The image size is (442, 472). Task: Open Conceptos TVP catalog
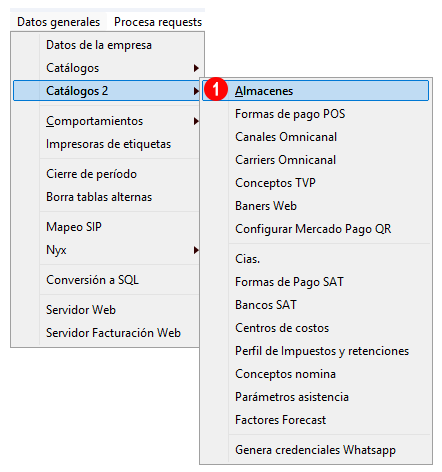[275, 183]
